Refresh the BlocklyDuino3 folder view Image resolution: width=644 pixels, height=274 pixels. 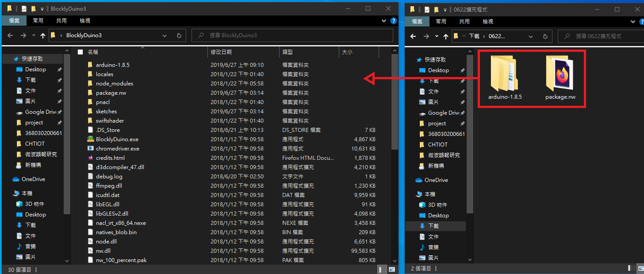pos(179,35)
